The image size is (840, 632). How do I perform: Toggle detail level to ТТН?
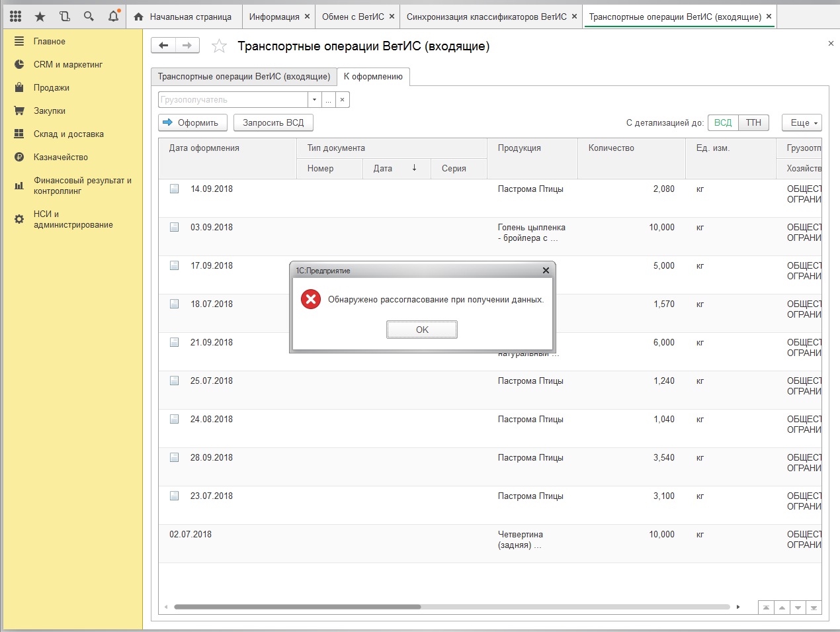(x=753, y=122)
